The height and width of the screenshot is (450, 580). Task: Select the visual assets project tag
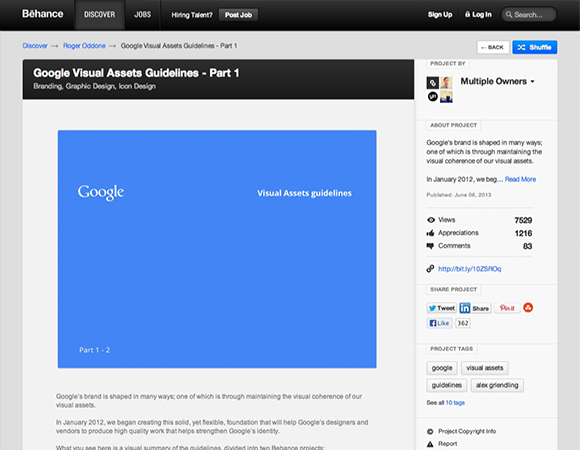(x=485, y=368)
